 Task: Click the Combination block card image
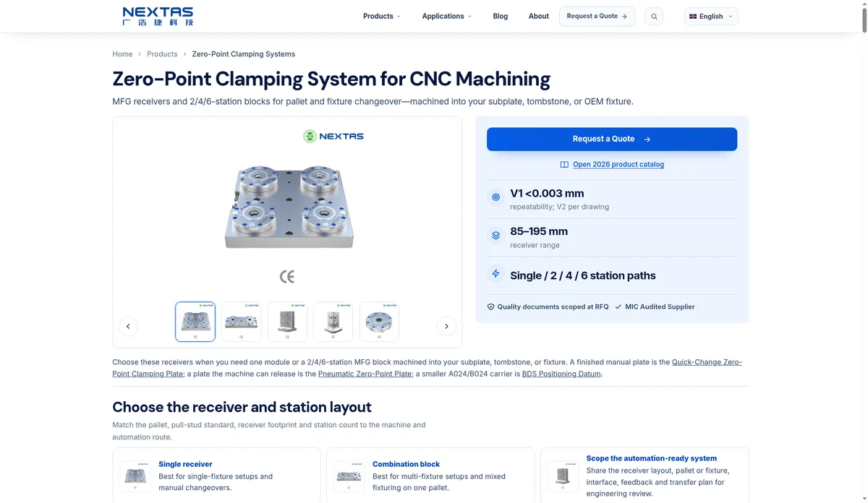click(x=349, y=476)
